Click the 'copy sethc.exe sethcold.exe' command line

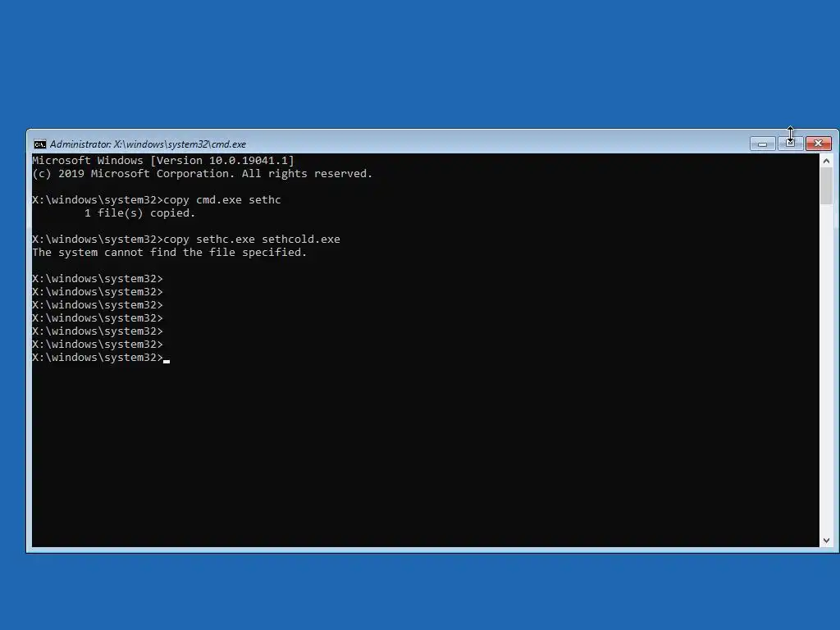186,240
